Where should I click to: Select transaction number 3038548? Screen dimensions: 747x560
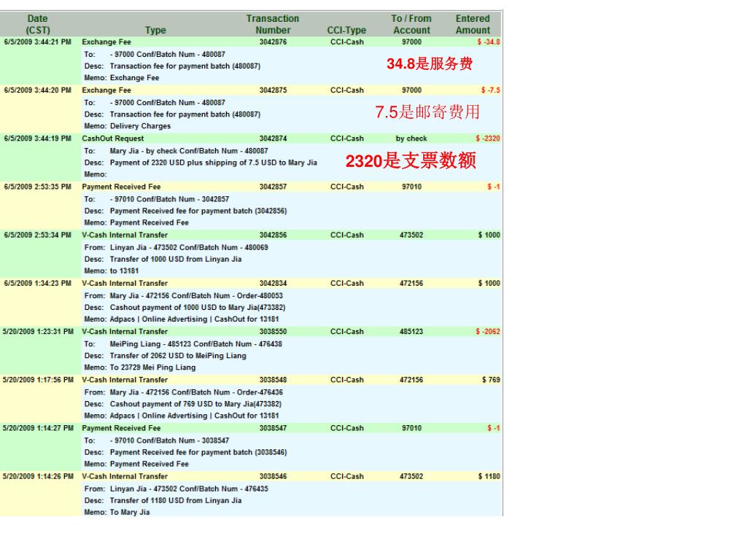273,380
